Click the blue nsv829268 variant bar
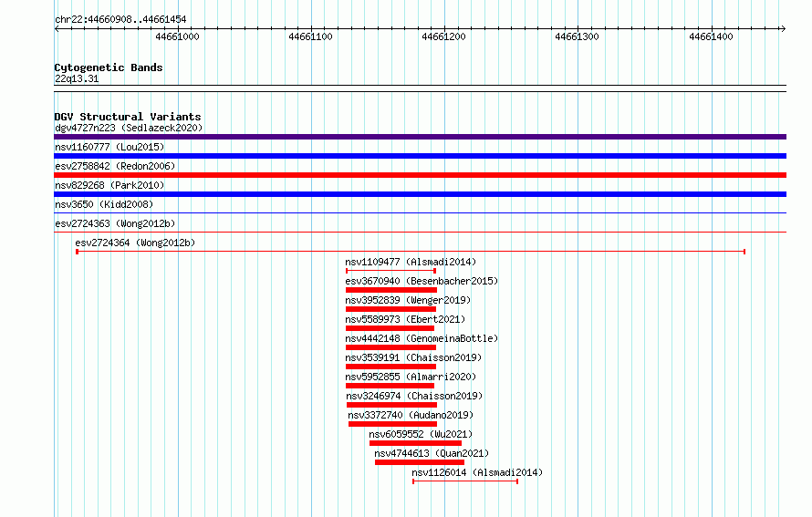The image size is (812, 517). click(x=420, y=194)
